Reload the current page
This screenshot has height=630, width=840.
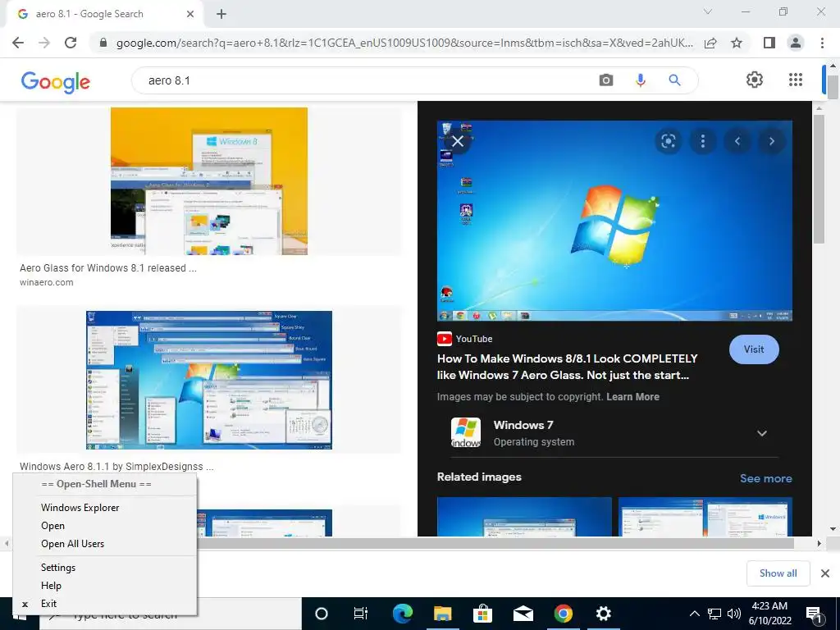[x=71, y=43]
